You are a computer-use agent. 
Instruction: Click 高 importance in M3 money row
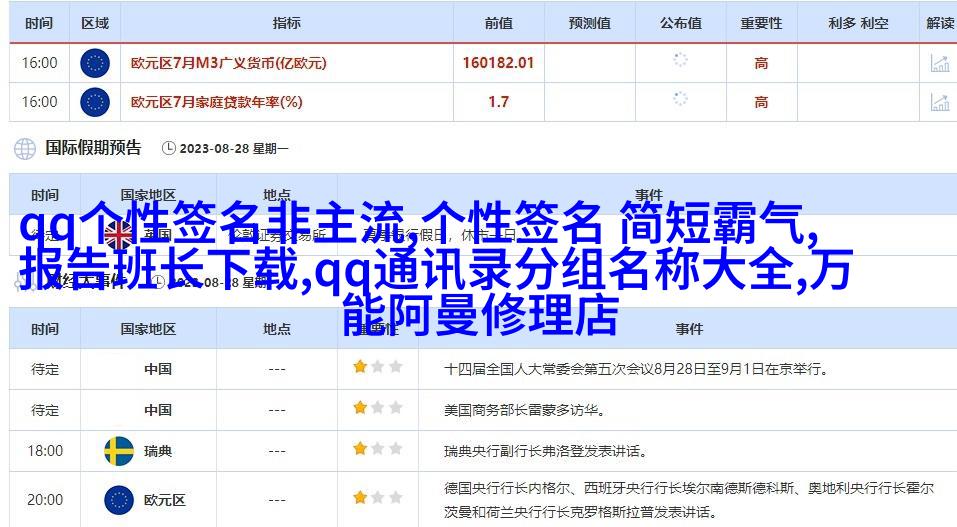(761, 63)
